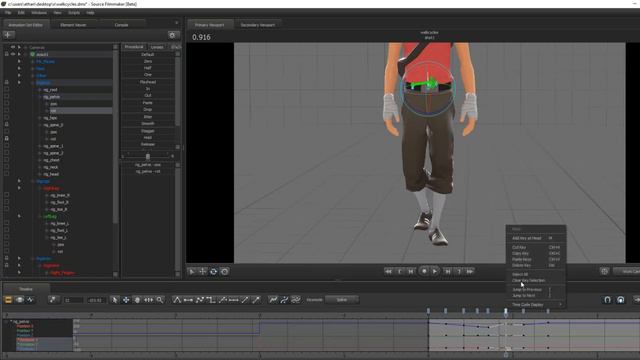
Task: Toggle the lock icon on animset1 row
Action: coord(7,54)
